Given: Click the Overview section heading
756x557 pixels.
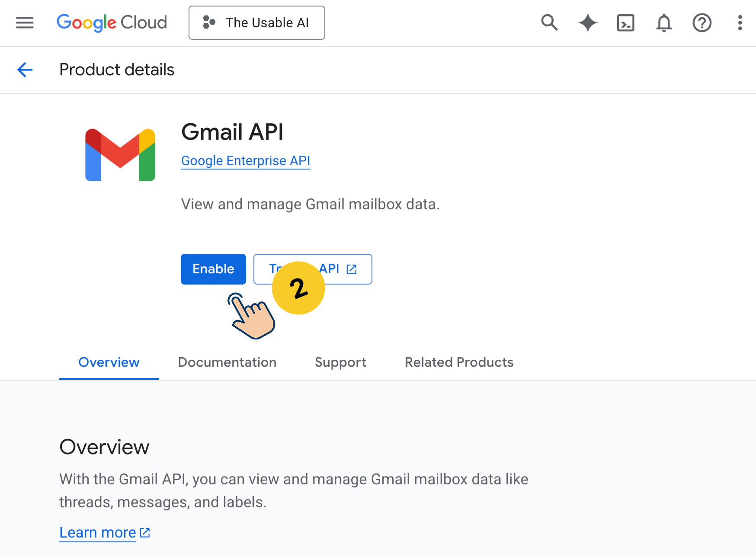Looking at the screenshot, I should pyautogui.click(x=104, y=447).
